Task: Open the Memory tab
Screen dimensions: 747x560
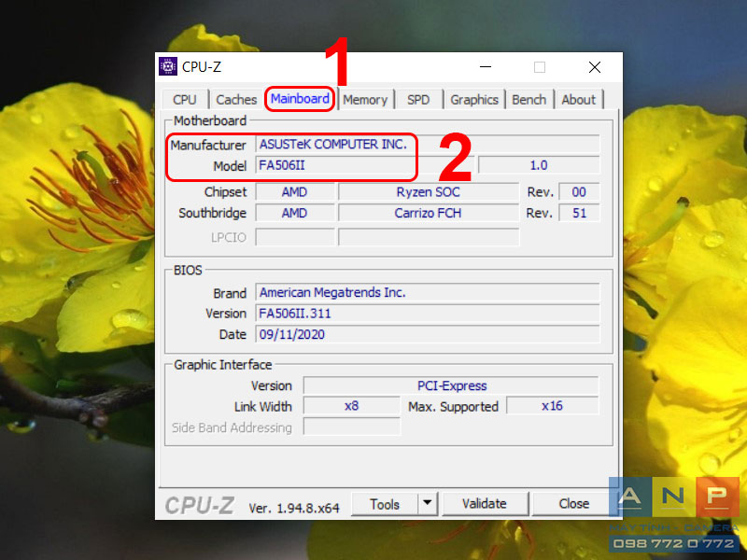Action: pyautogui.click(x=365, y=100)
